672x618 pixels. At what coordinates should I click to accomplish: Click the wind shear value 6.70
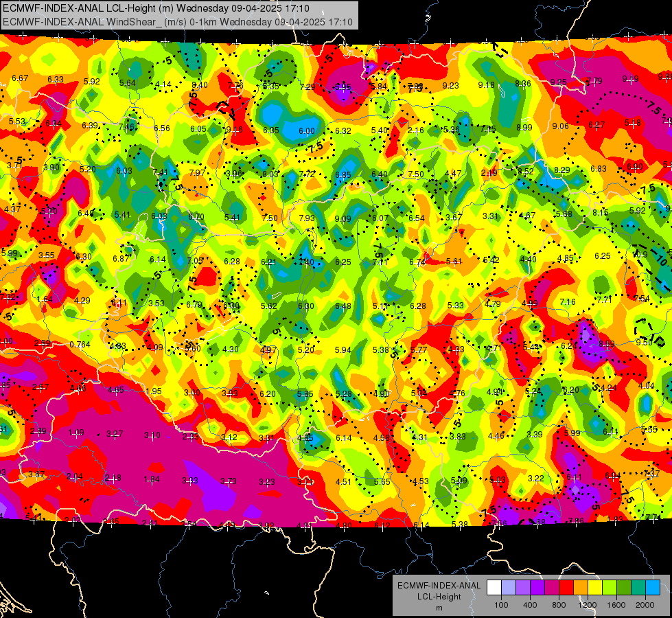coord(196,217)
